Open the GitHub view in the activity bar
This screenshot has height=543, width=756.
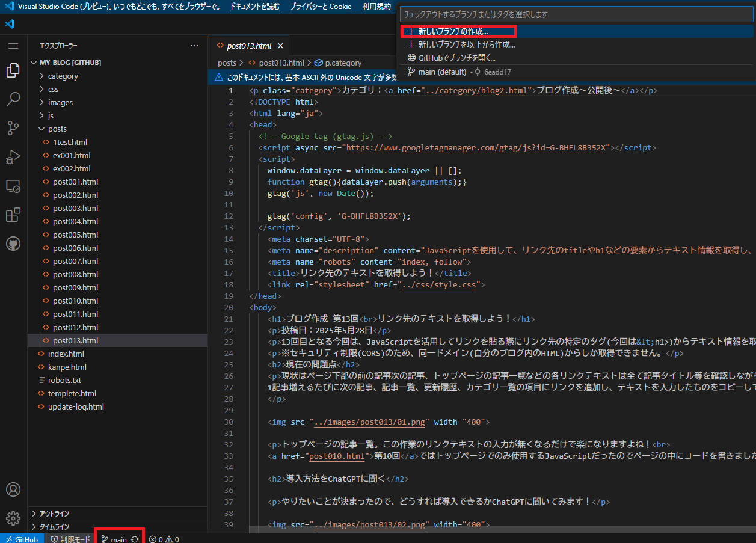point(13,244)
